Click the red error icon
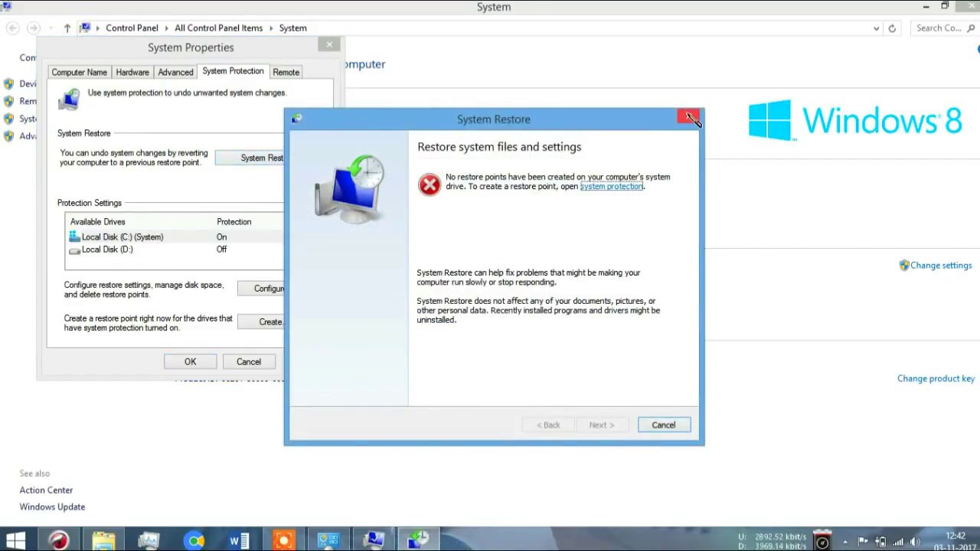The width and height of the screenshot is (980, 551). click(x=430, y=184)
